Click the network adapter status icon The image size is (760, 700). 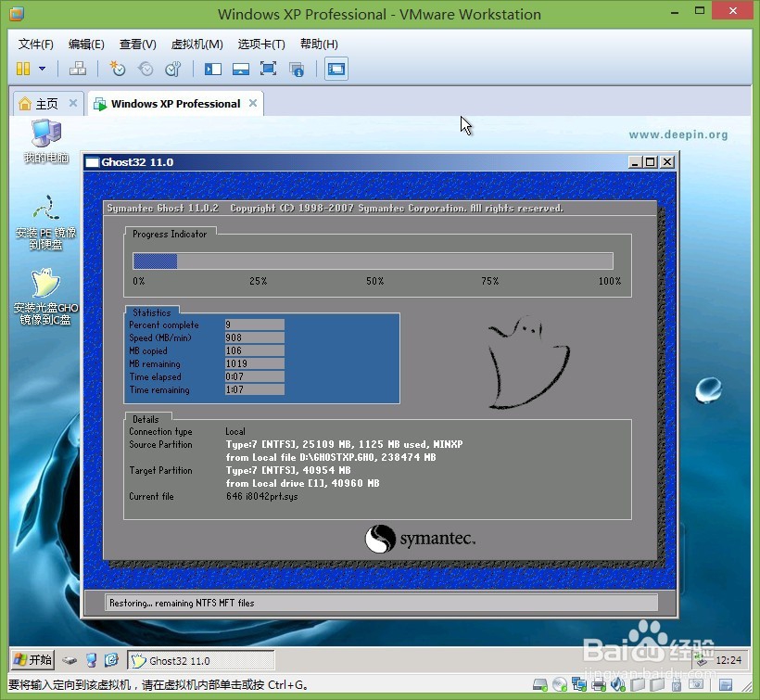tap(579, 684)
